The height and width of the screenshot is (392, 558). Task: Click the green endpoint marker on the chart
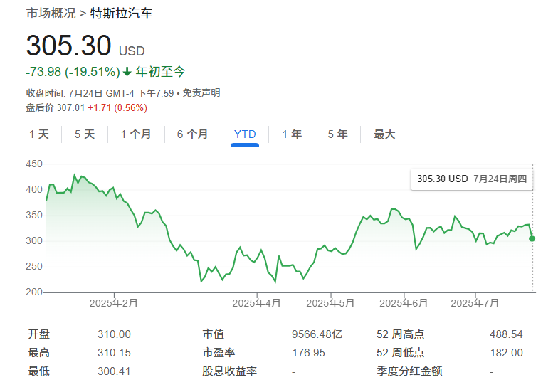coord(532,239)
